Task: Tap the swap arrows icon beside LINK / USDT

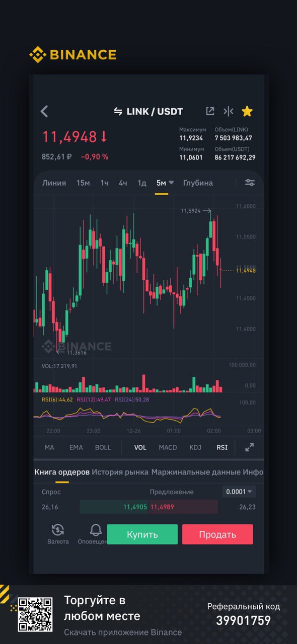Action: click(x=118, y=112)
